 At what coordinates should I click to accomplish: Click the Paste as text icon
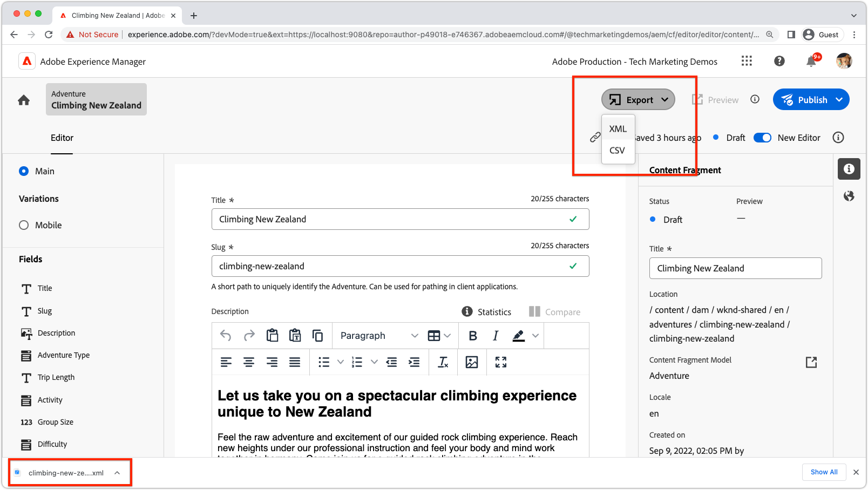point(295,336)
